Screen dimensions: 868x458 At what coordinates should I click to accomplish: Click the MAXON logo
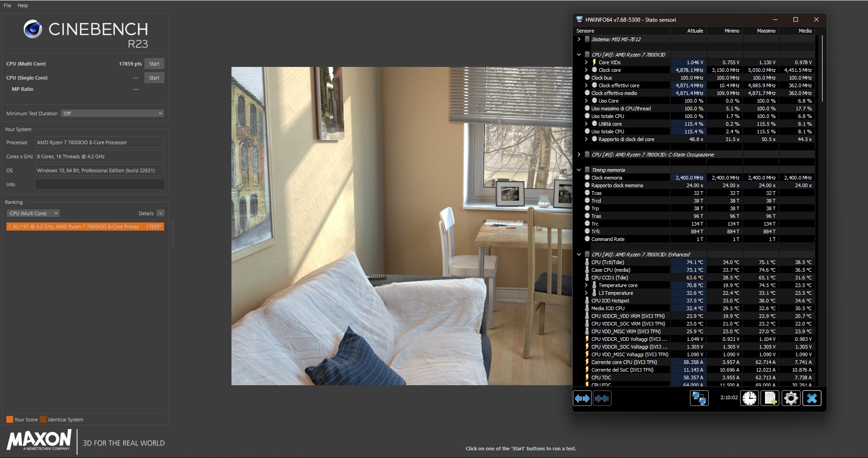pyautogui.click(x=39, y=440)
